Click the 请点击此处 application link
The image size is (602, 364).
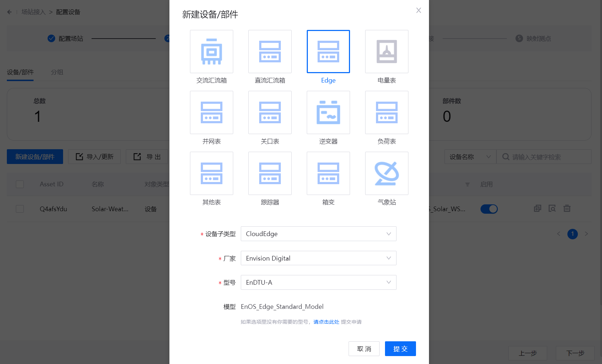coord(326,322)
